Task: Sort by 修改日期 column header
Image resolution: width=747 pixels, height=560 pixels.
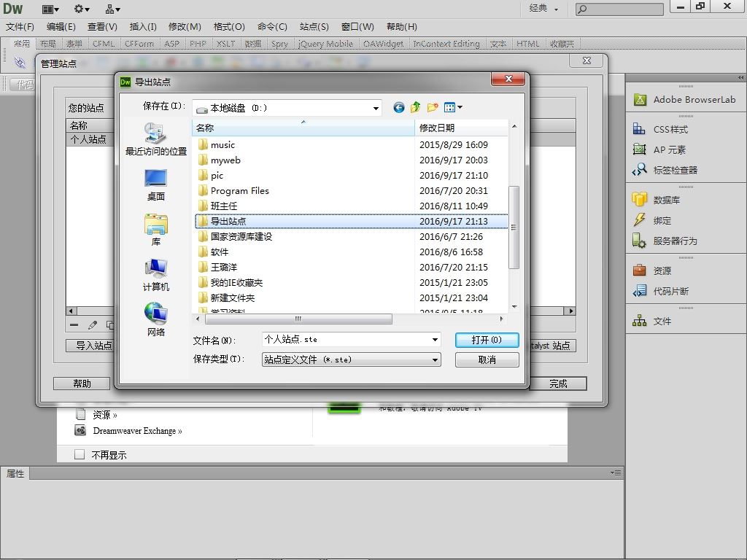Action: 461,128
